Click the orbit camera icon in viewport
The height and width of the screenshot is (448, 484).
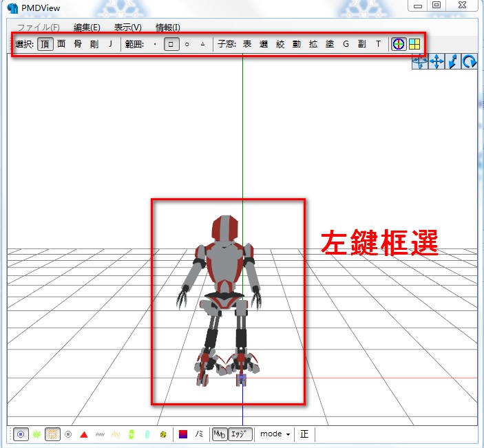click(x=420, y=61)
